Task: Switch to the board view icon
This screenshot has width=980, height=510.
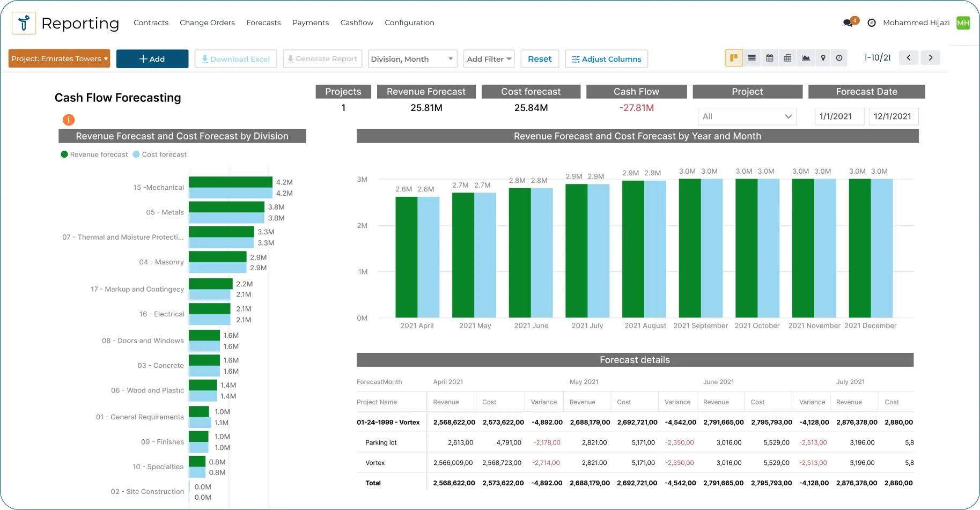Action: [x=734, y=58]
